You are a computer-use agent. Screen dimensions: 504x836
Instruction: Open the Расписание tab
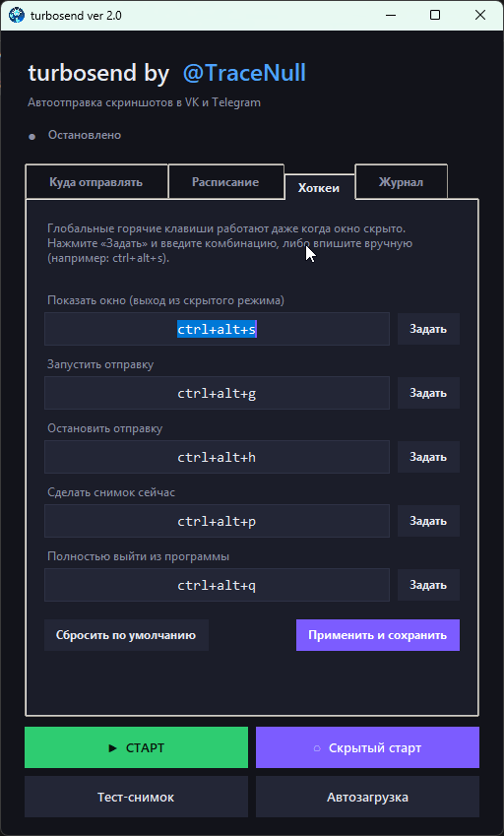point(225,182)
